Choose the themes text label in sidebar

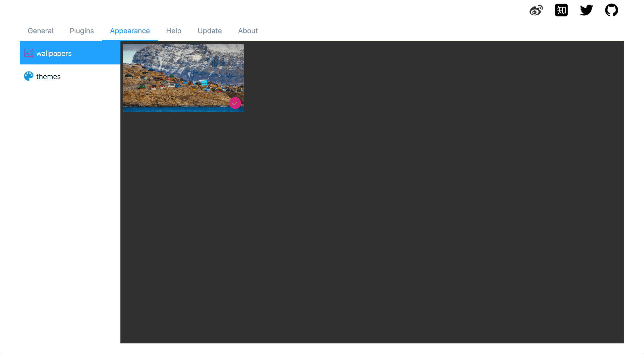48,77
